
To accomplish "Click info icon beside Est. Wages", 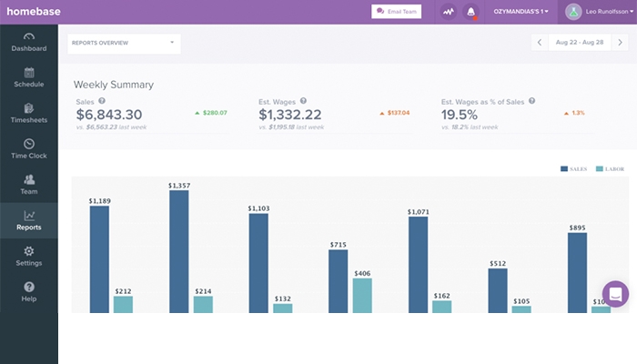I will tap(303, 101).
